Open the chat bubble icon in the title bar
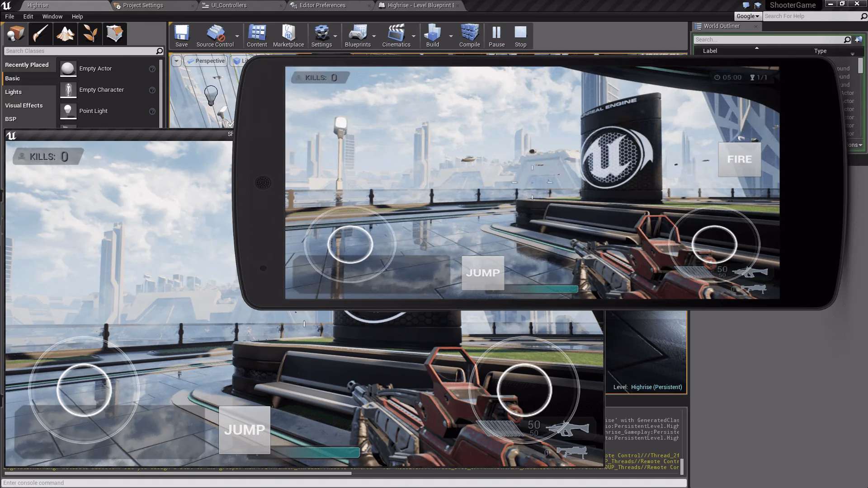 [x=746, y=5]
